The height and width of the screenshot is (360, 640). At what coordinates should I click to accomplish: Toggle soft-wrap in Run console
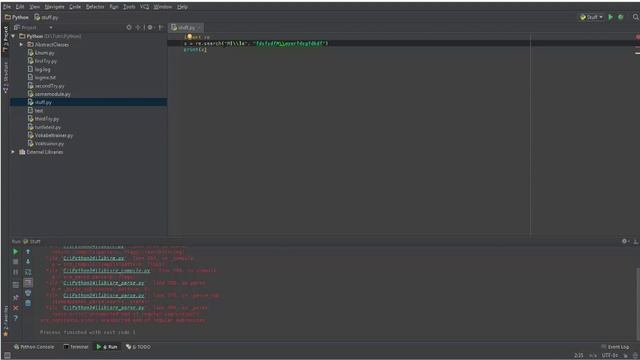(28, 272)
